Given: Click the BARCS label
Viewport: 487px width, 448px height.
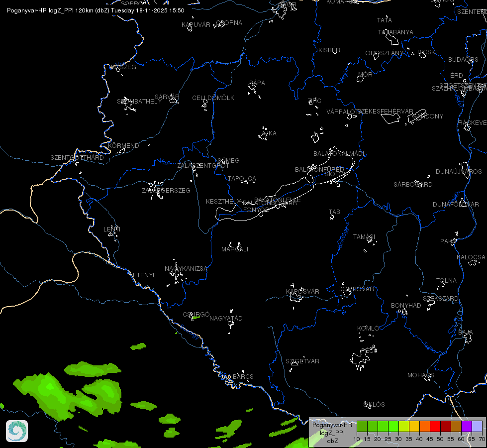Looking at the screenshot, I should pos(243,377).
